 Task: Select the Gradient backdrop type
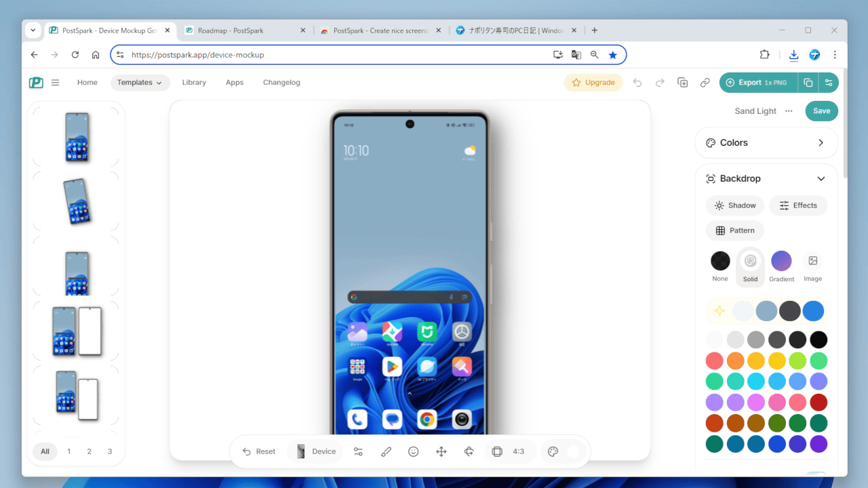781,266
